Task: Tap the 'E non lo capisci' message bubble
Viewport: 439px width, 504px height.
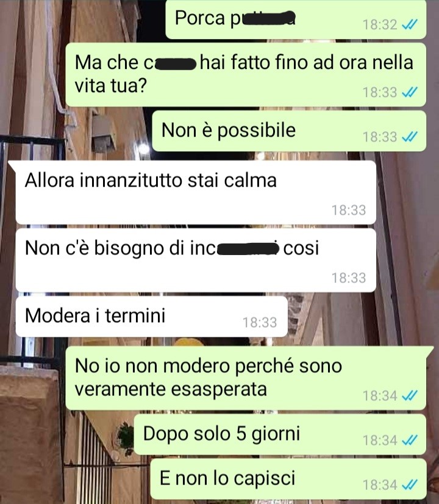Action: pyautogui.click(x=288, y=479)
